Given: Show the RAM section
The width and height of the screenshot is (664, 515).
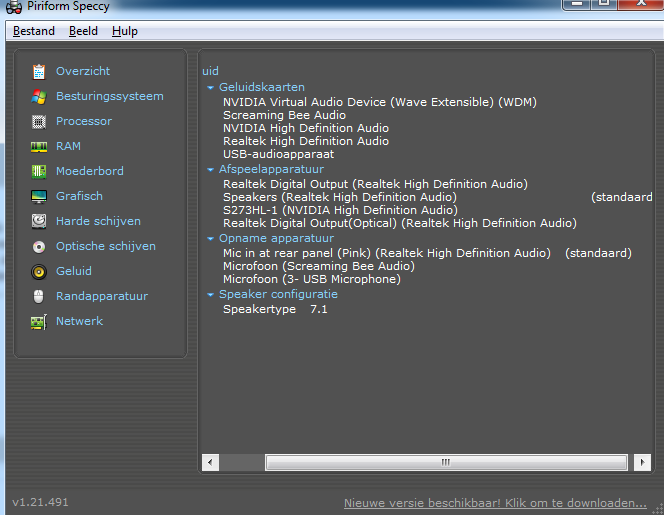Looking at the screenshot, I should pyautogui.click(x=68, y=146).
